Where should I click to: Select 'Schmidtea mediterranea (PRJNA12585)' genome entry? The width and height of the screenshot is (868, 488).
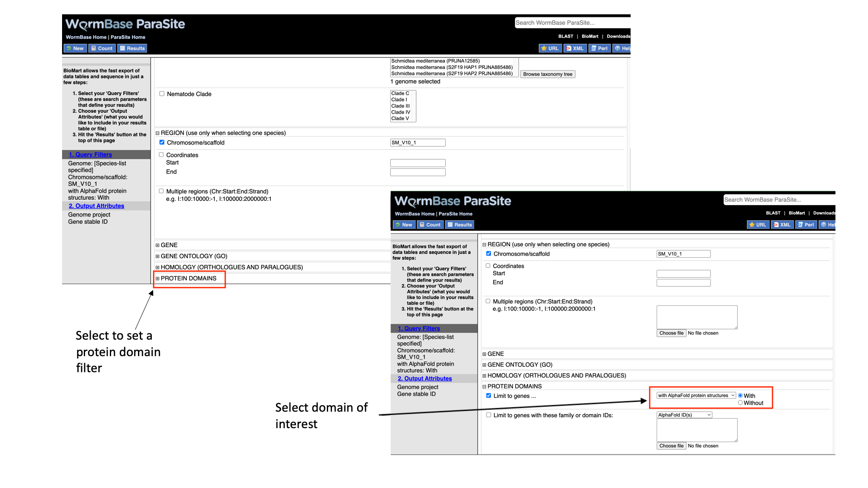435,61
